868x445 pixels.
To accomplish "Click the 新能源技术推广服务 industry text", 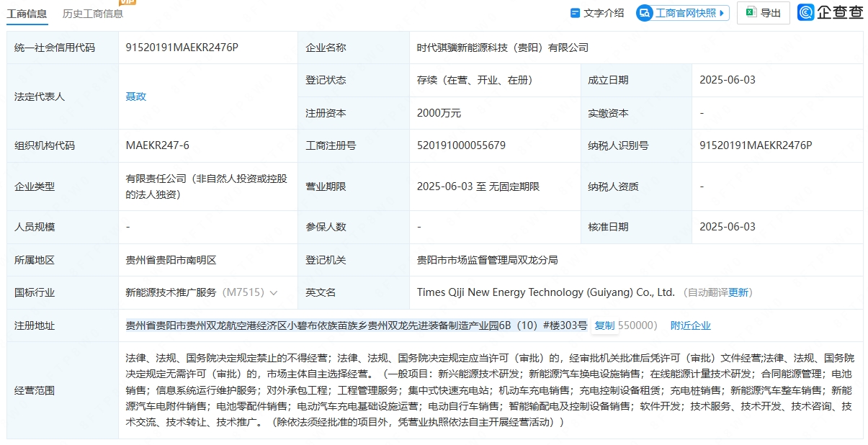I will [x=171, y=293].
